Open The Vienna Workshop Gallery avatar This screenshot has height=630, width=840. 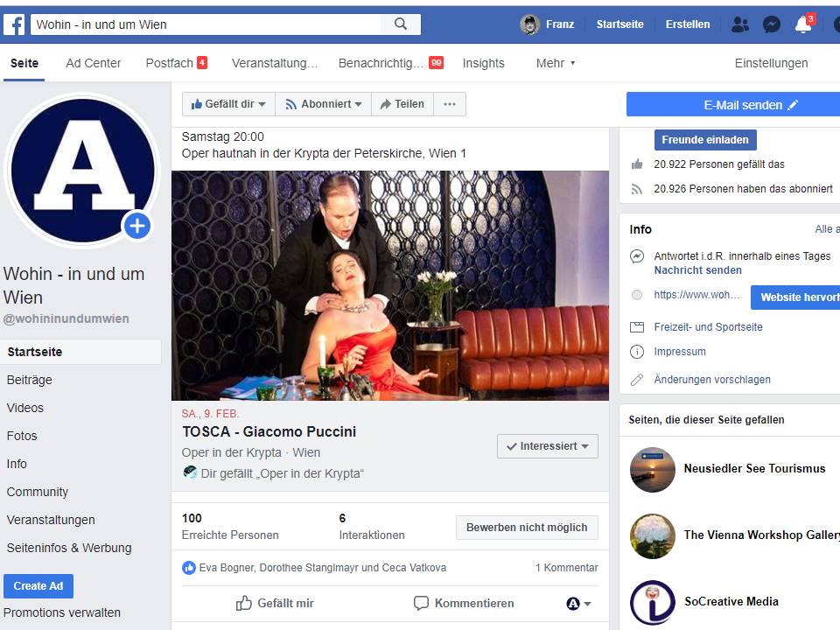653,535
